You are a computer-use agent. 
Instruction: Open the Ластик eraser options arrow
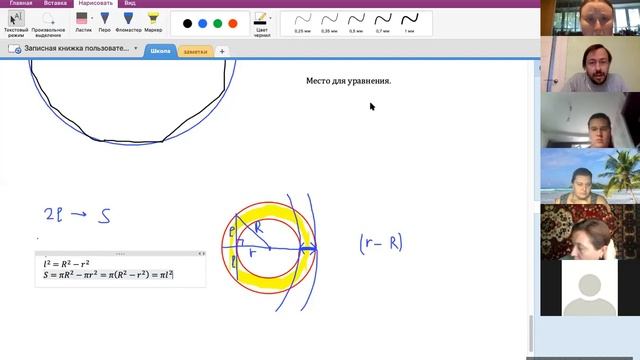(x=92, y=18)
